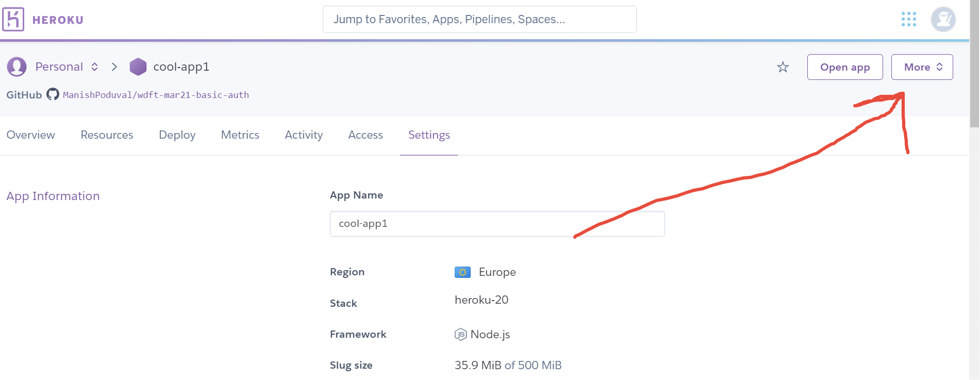Image resolution: width=980 pixels, height=380 pixels.
Task: Click the cool-app1 breadcrumb name
Action: pyautogui.click(x=181, y=67)
